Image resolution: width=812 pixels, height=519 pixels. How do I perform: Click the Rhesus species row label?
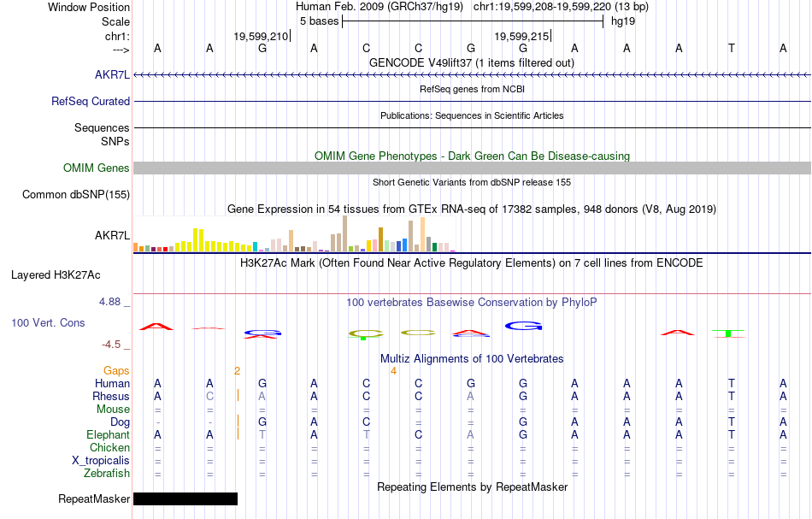[x=111, y=396]
